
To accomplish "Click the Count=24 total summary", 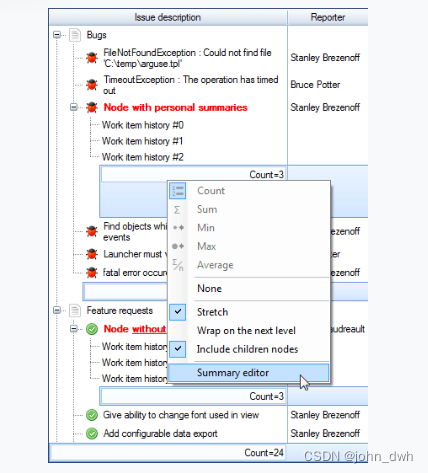I will (x=168, y=453).
